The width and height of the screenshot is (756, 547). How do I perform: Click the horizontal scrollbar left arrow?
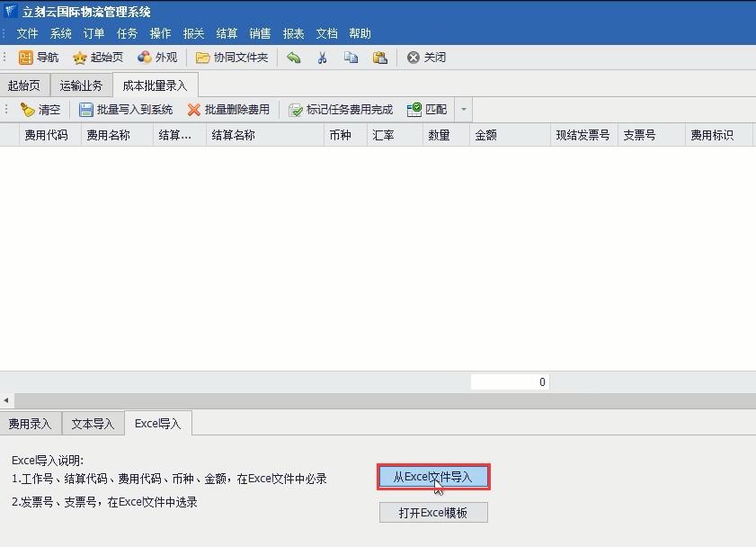pyautogui.click(x=6, y=400)
